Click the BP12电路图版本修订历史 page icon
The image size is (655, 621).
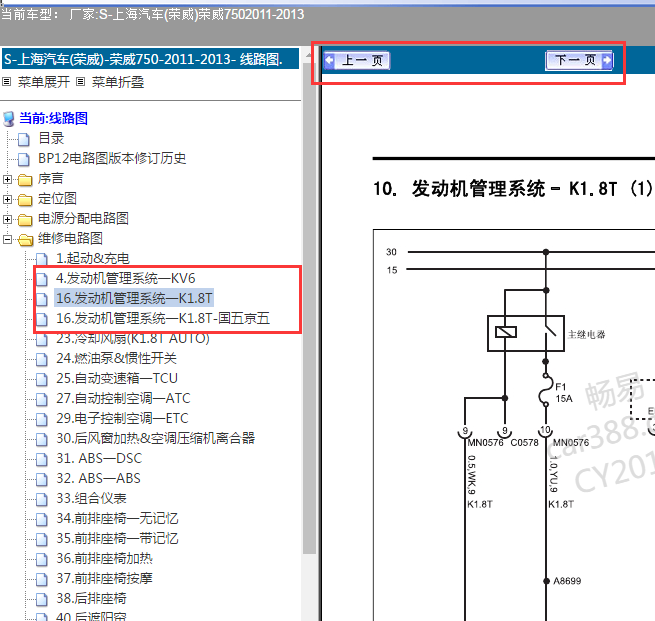coord(24,159)
